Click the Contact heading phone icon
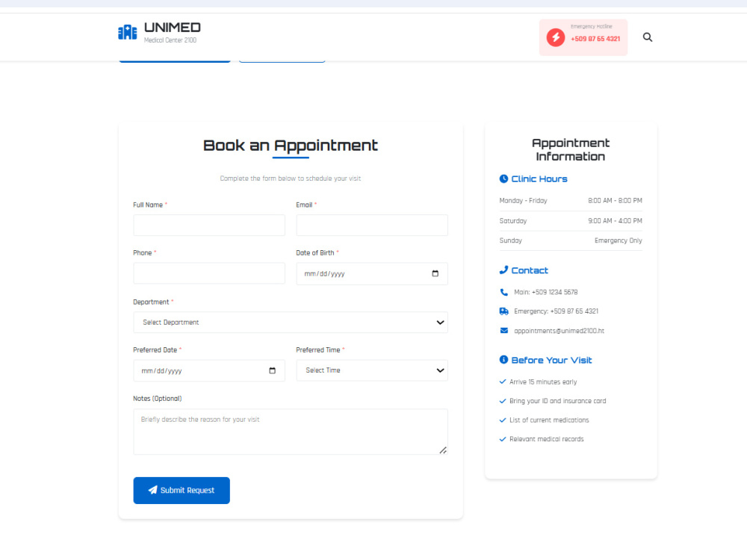 point(503,270)
